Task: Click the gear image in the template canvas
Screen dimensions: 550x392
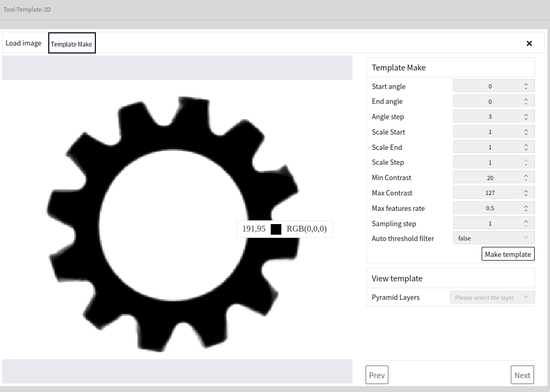Action: (x=173, y=224)
